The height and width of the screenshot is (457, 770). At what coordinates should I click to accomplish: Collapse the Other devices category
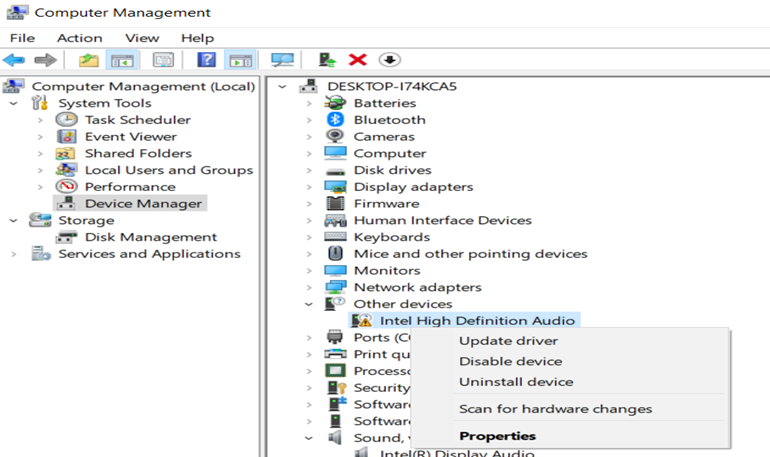point(310,304)
